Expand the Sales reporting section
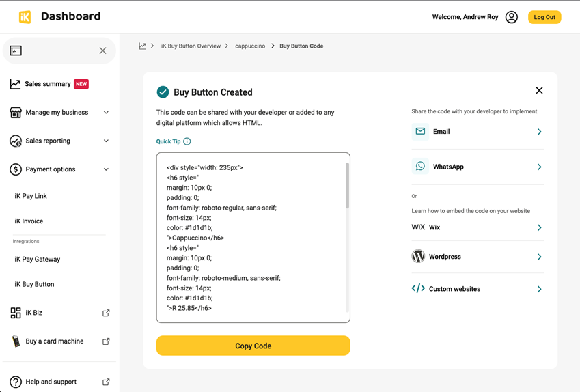 [106, 141]
